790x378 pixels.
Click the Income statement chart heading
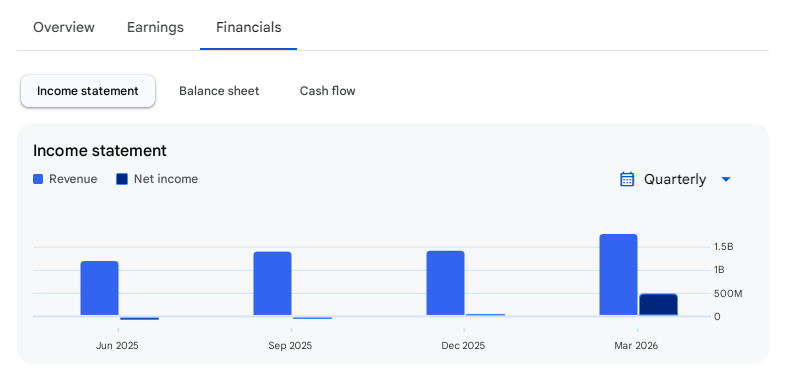(100, 151)
